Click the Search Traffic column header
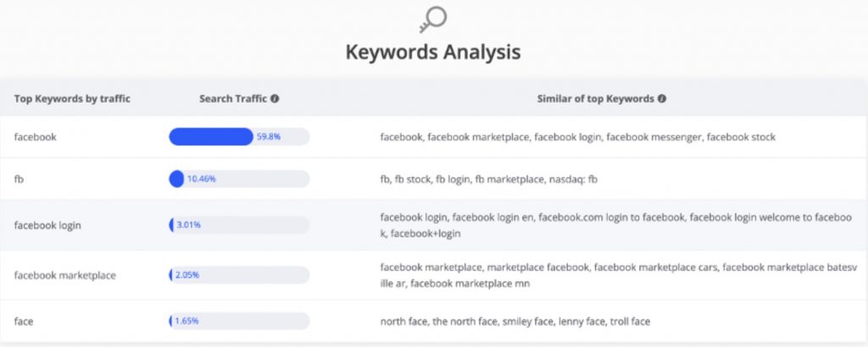Screen dimensions: 868x347 pos(233,98)
